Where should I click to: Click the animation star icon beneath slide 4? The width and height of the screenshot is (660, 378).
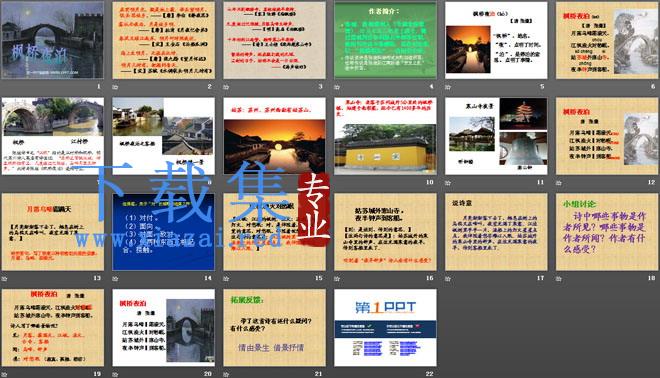pyautogui.click(x=337, y=87)
